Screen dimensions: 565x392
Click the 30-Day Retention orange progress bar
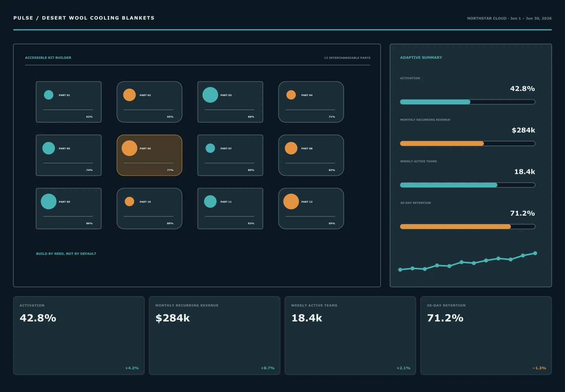pyautogui.click(x=468, y=227)
